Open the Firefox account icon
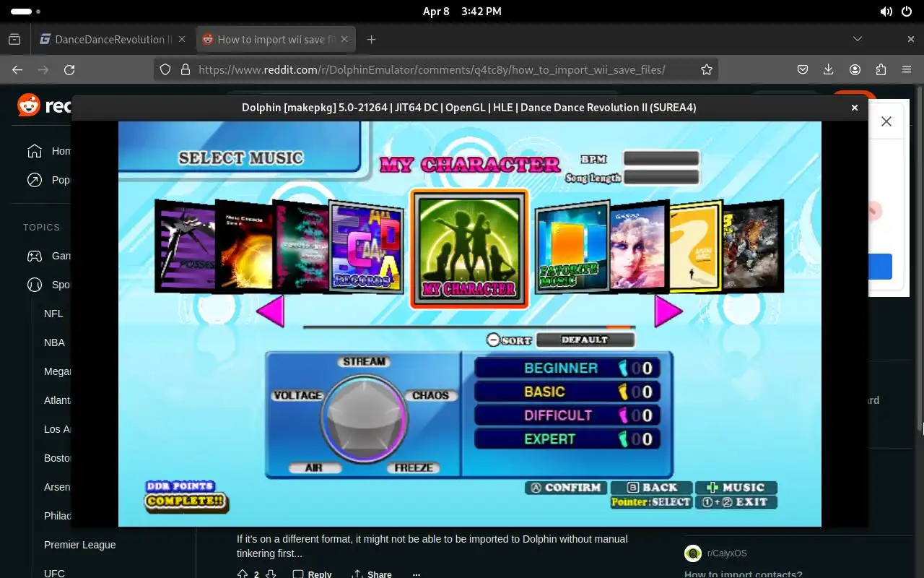This screenshot has width=924, height=578. tap(855, 69)
